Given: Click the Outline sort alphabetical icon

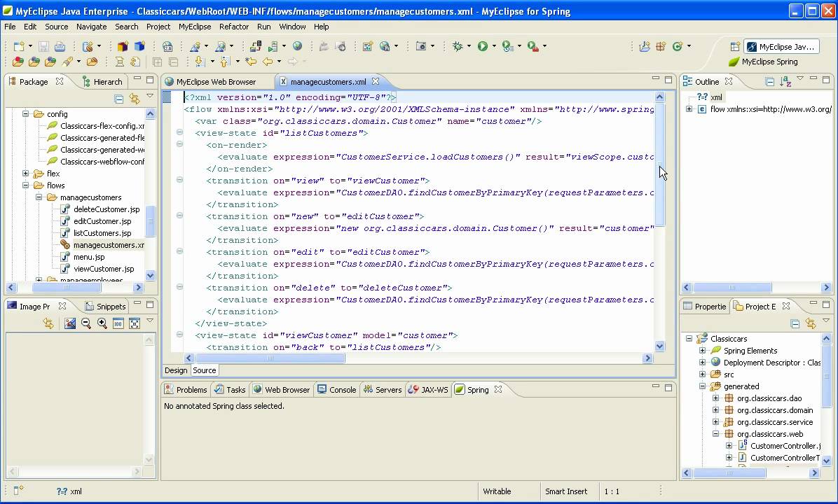Looking at the screenshot, I should coord(785,82).
